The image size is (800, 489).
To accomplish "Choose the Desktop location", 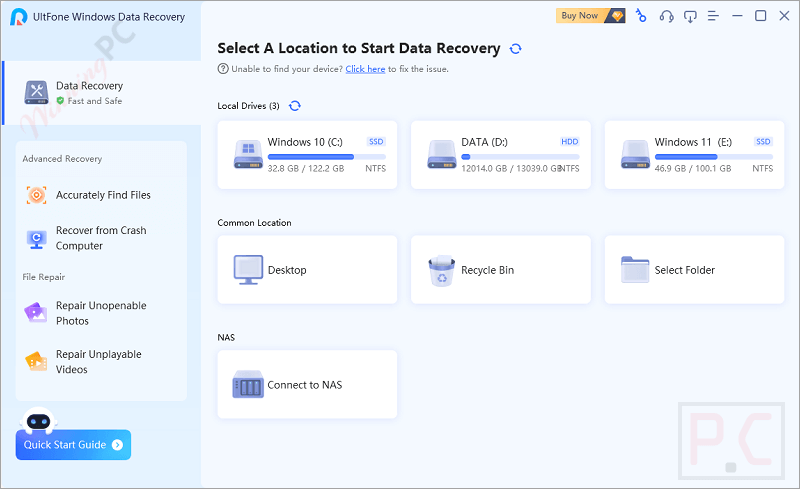I will pyautogui.click(x=307, y=270).
